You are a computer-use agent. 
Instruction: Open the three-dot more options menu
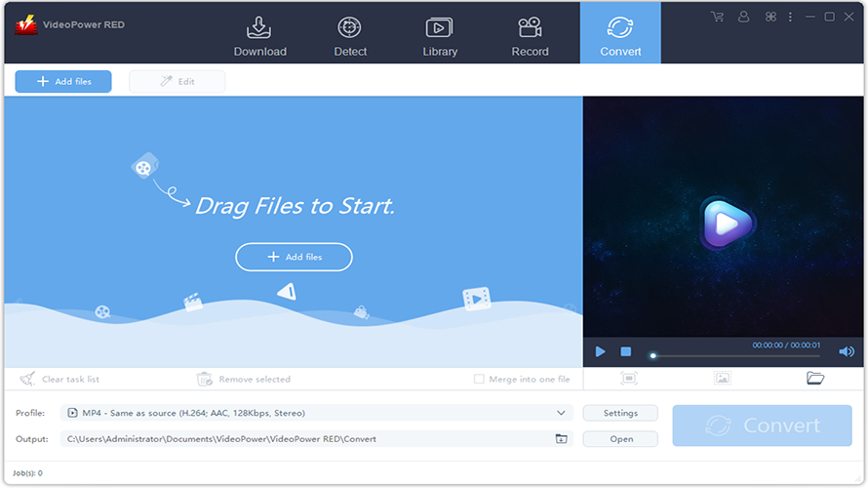(792, 17)
